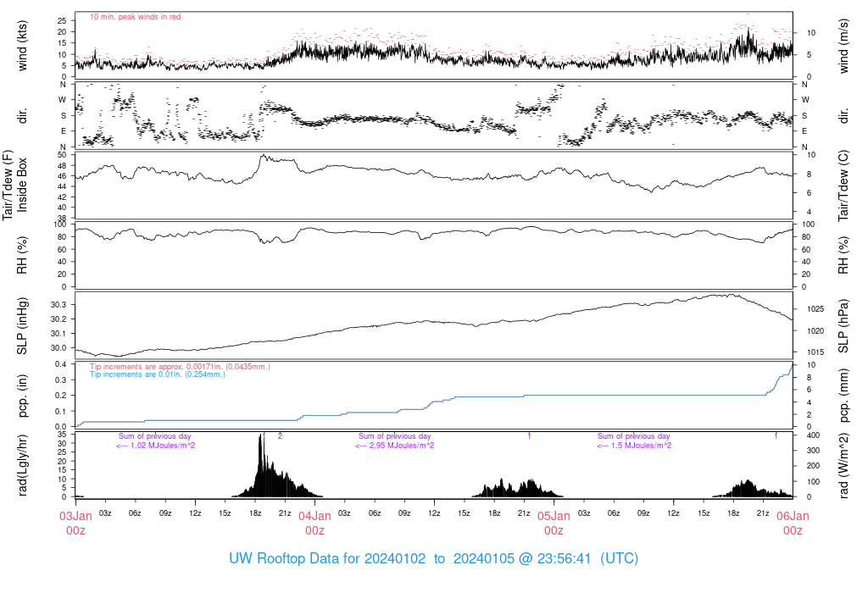Screen dimensions: 868x593
Task: Click the '1015' hPa tick label
Action: (x=815, y=352)
